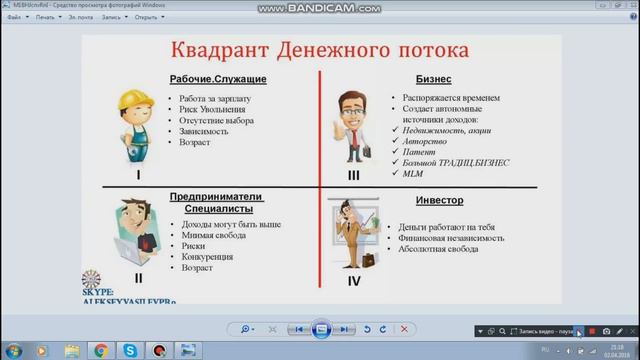Click the network tray icon
Image resolution: width=640 pixels, height=360 pixels.
[580, 351]
